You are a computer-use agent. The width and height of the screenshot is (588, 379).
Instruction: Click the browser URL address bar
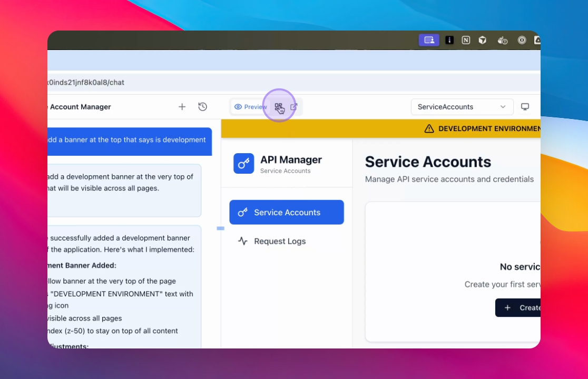(294, 83)
